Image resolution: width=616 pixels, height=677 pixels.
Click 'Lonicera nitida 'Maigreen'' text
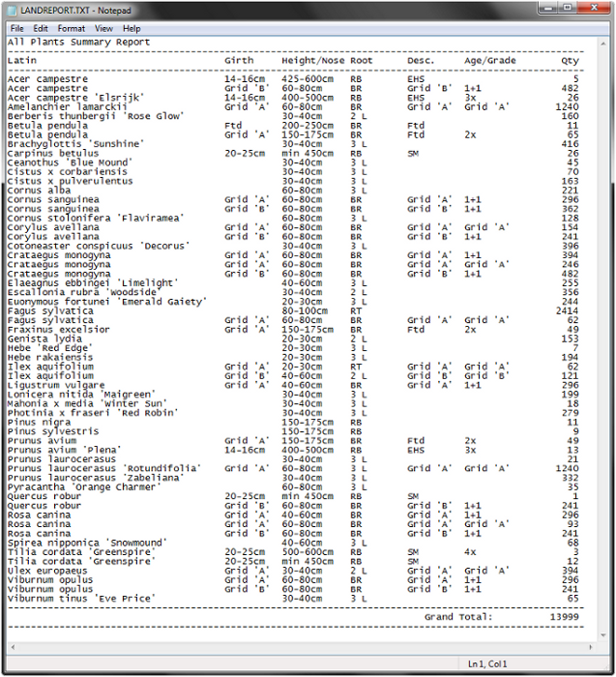[81, 395]
